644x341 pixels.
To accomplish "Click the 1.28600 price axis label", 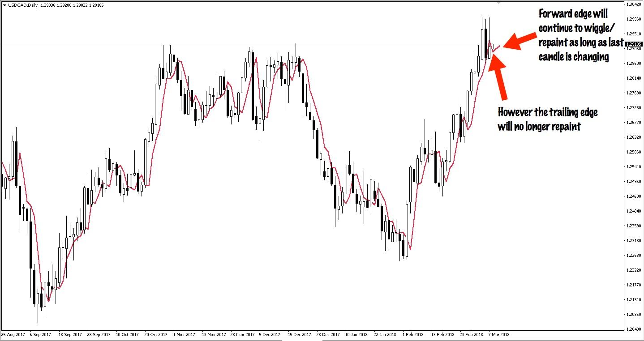I will click(x=635, y=63).
